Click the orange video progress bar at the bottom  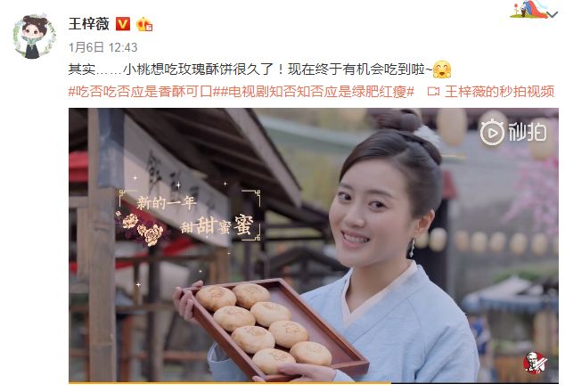[x=230, y=382]
